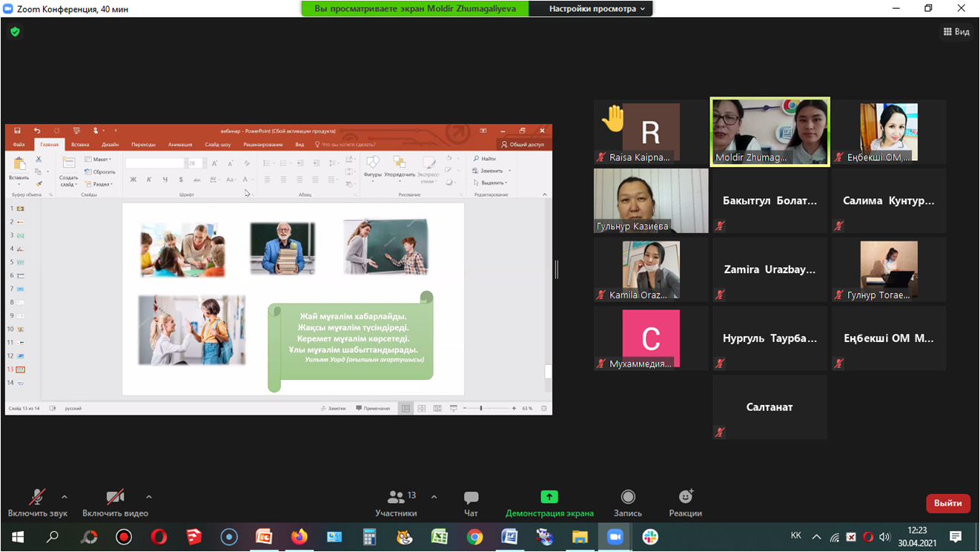Select Гульнур Казиева's video tile
The height and width of the screenshot is (552, 980).
tap(650, 200)
